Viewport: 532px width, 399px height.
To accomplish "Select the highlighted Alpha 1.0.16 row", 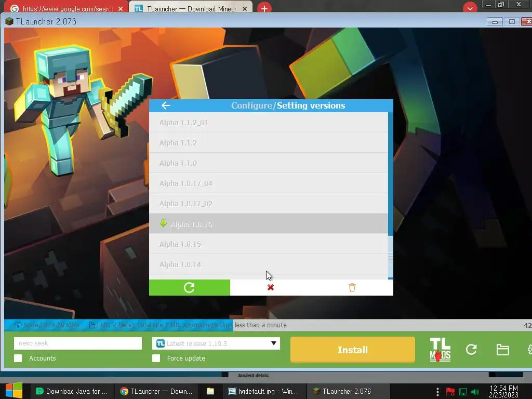I will tap(269, 223).
